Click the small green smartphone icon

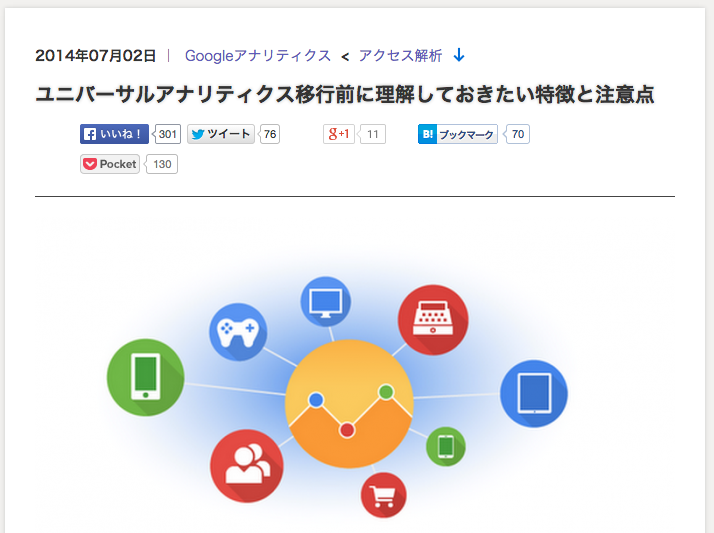[x=446, y=447]
